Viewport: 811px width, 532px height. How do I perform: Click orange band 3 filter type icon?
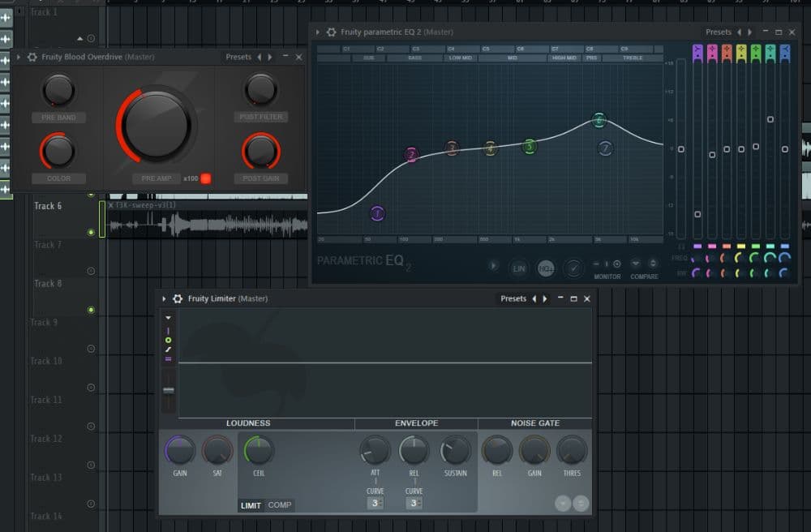726,52
